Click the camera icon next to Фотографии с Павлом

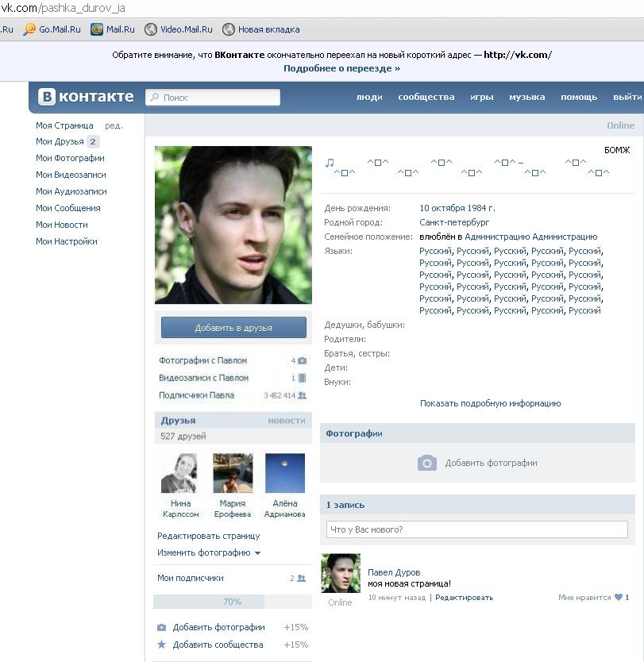click(x=302, y=360)
